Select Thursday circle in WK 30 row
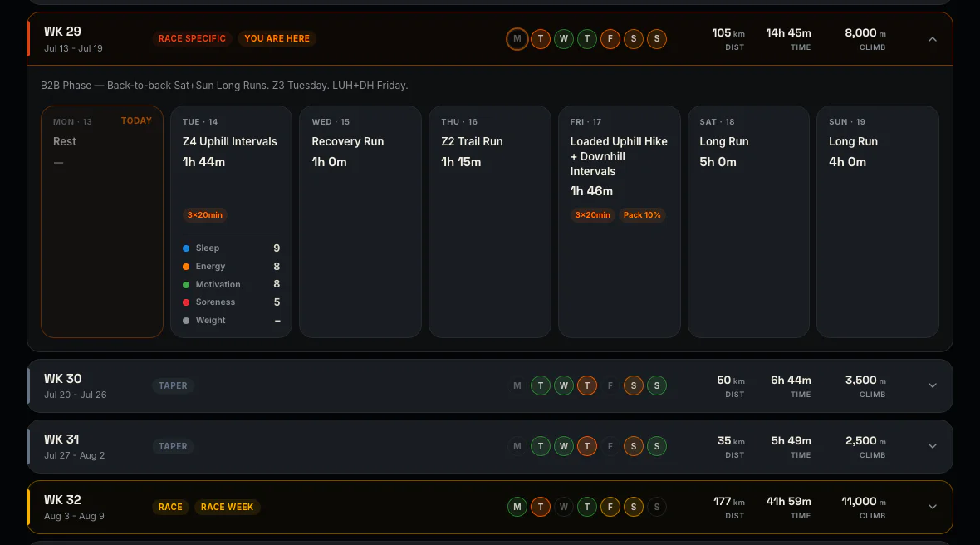This screenshot has width=980, height=545. point(587,385)
